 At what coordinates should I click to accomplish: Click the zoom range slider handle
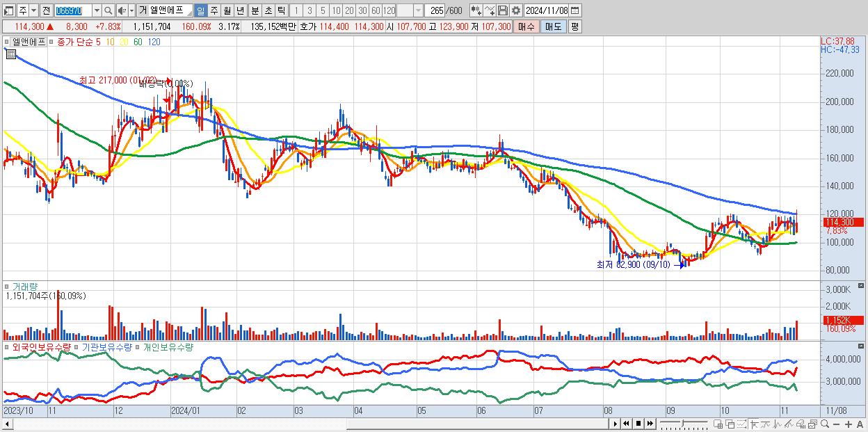pyautogui.click(x=683, y=424)
